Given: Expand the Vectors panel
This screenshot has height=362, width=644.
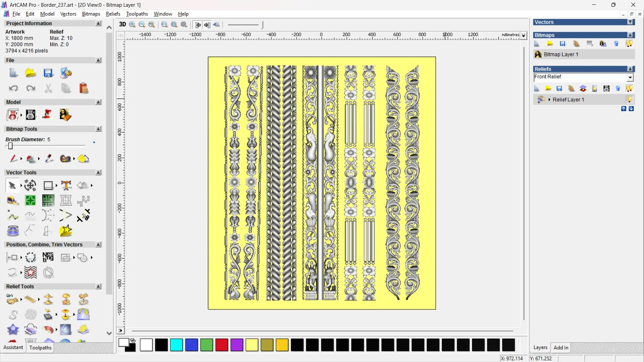Looking at the screenshot, I should pos(630,22).
